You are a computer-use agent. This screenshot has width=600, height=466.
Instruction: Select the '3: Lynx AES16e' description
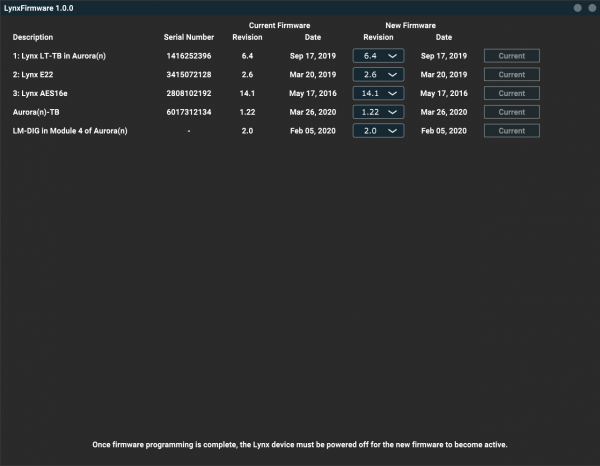(40, 93)
